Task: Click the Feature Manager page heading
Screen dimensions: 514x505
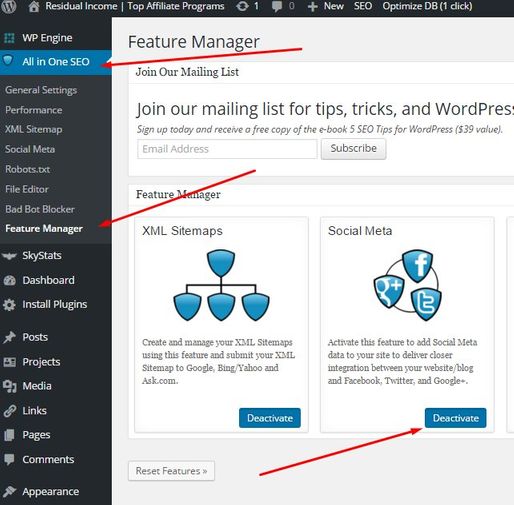Action: pyautogui.click(x=194, y=42)
